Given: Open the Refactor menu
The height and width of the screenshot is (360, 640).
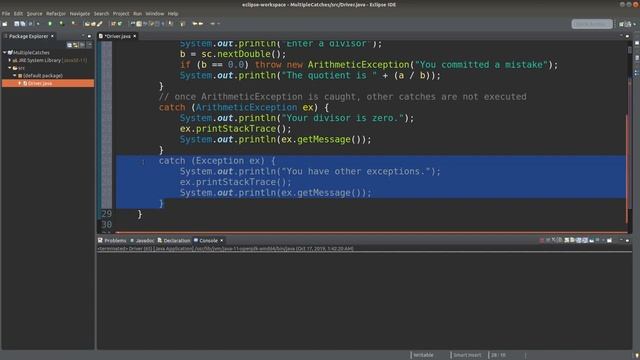Looking at the screenshot, I should (56, 13).
